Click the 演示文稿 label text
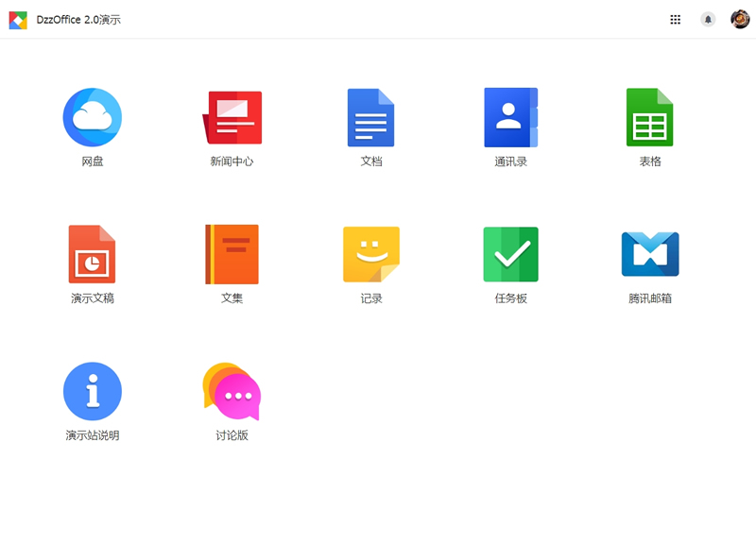This screenshot has width=756, height=544. tap(92, 298)
